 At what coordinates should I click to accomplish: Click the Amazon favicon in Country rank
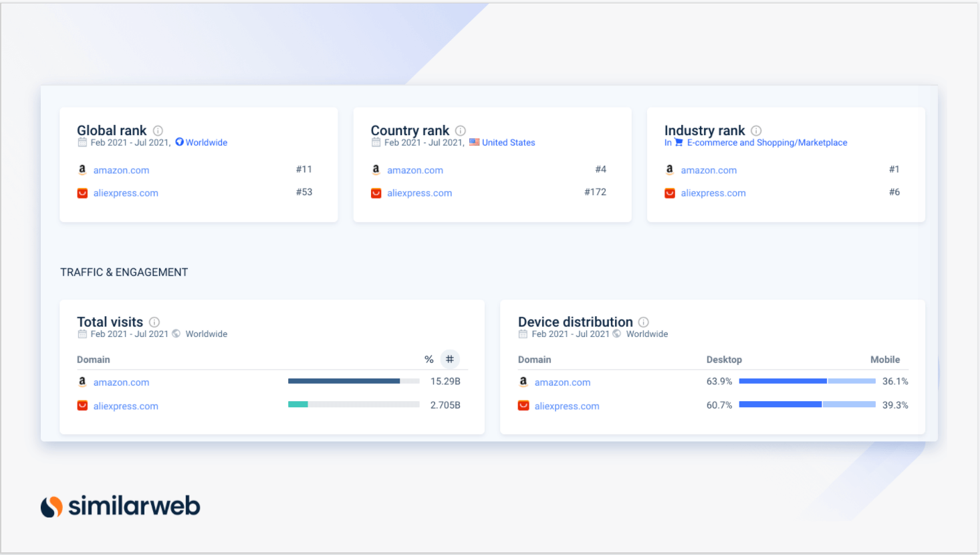point(376,170)
